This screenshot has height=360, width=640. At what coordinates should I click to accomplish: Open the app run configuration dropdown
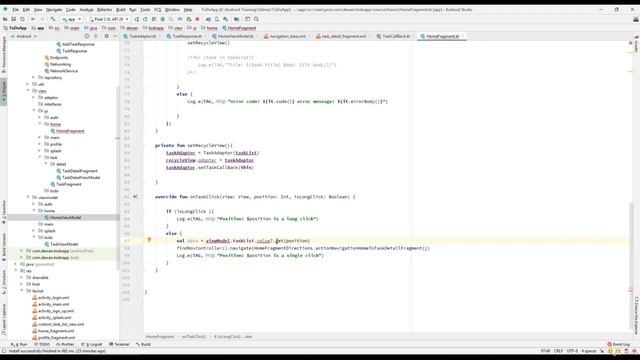(71, 19)
